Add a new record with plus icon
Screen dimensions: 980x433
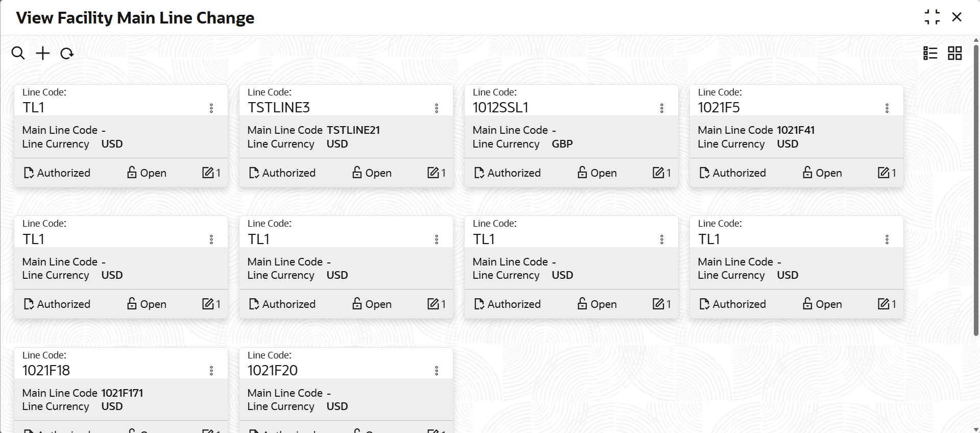(43, 53)
